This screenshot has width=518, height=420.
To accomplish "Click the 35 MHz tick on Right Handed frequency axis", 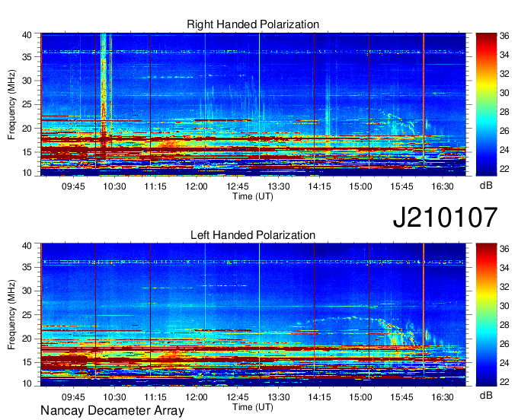I will click(27, 57).
